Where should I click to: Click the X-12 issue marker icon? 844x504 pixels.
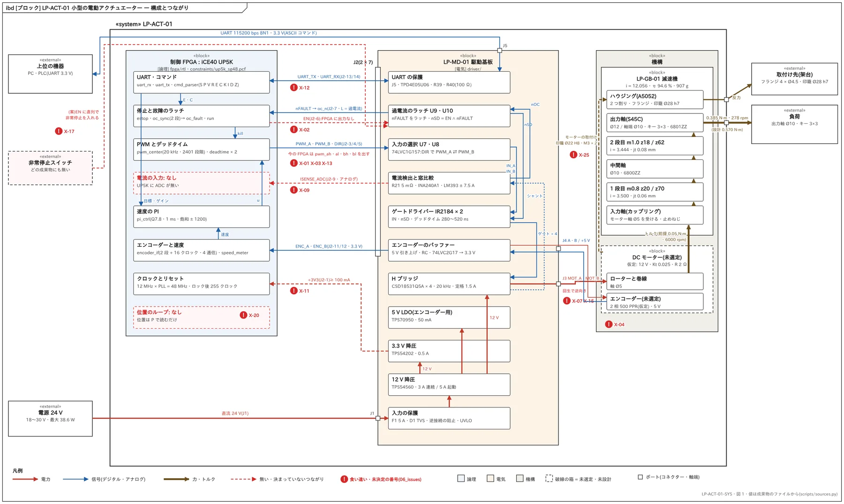tap(294, 88)
